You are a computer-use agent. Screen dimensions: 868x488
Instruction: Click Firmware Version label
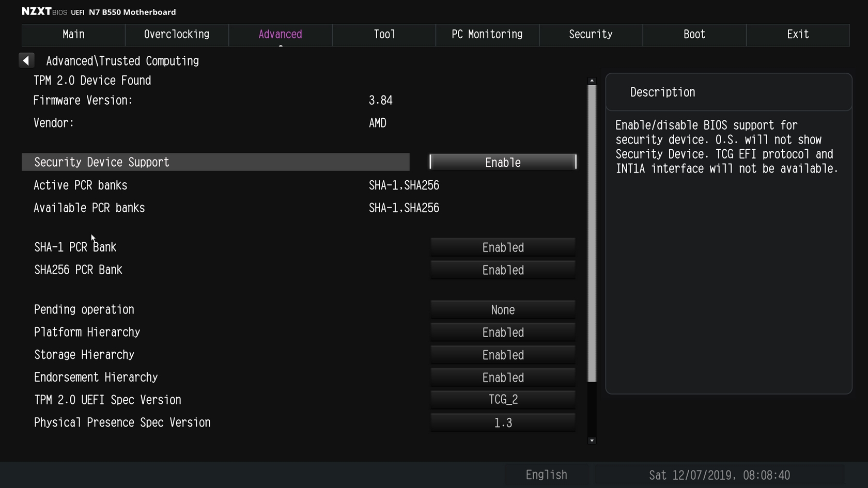point(83,101)
